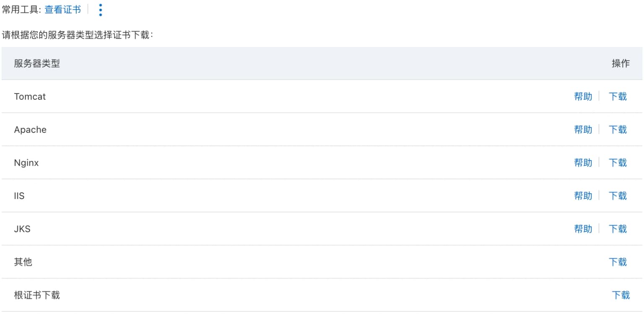Download the IIS certificate
This screenshot has width=644, height=321.
(x=618, y=196)
